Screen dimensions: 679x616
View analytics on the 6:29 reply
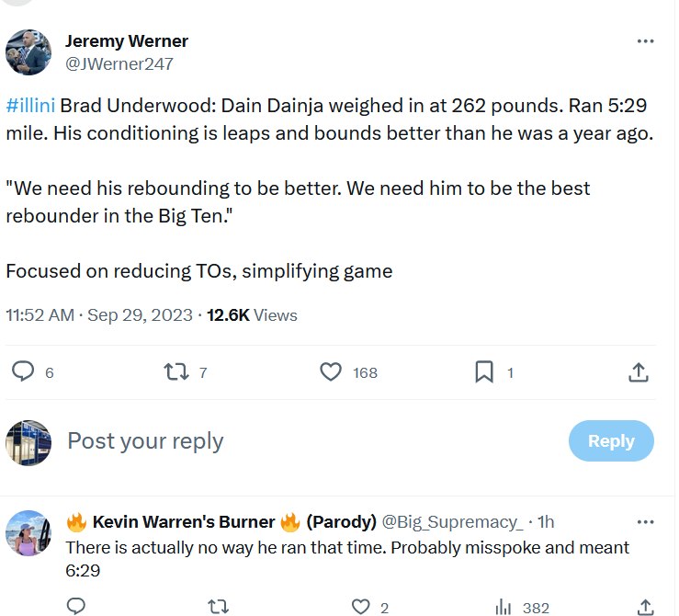click(x=504, y=607)
